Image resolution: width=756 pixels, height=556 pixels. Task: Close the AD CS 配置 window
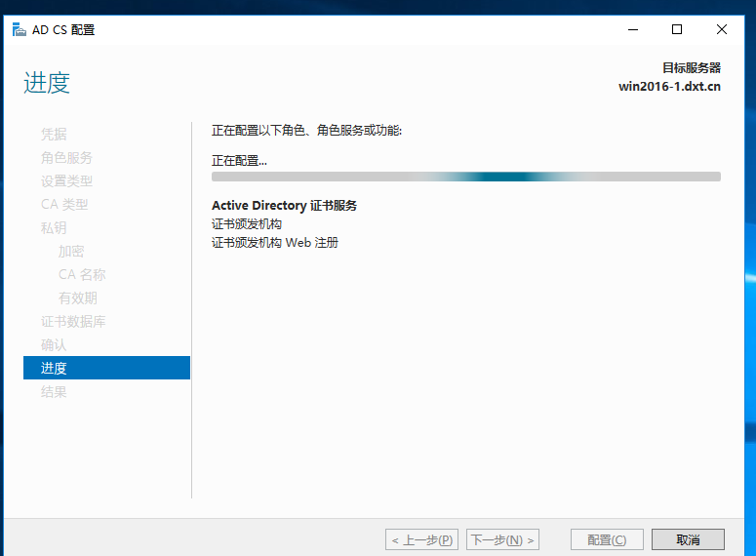[722, 29]
